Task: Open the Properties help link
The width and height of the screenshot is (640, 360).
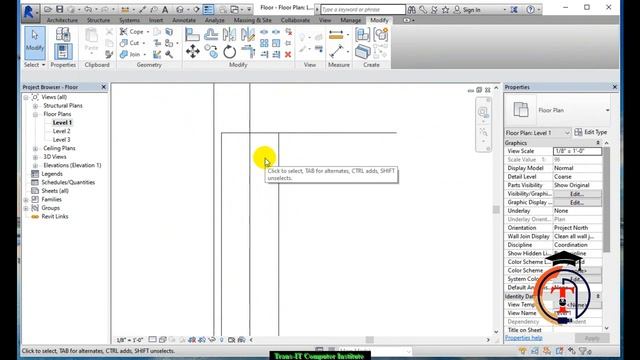Action: [x=524, y=338]
